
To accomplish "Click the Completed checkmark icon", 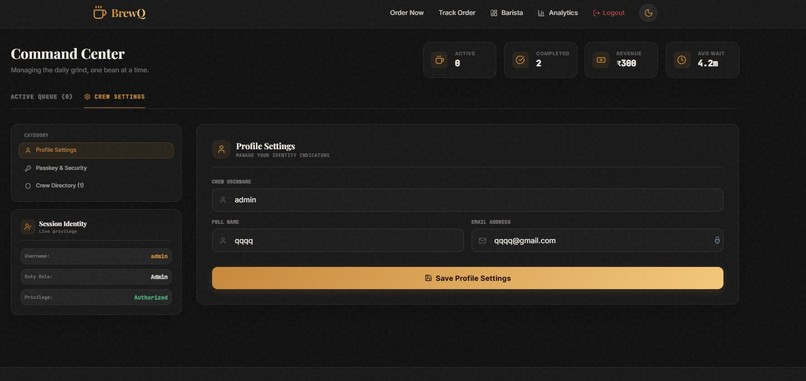I will pos(520,60).
